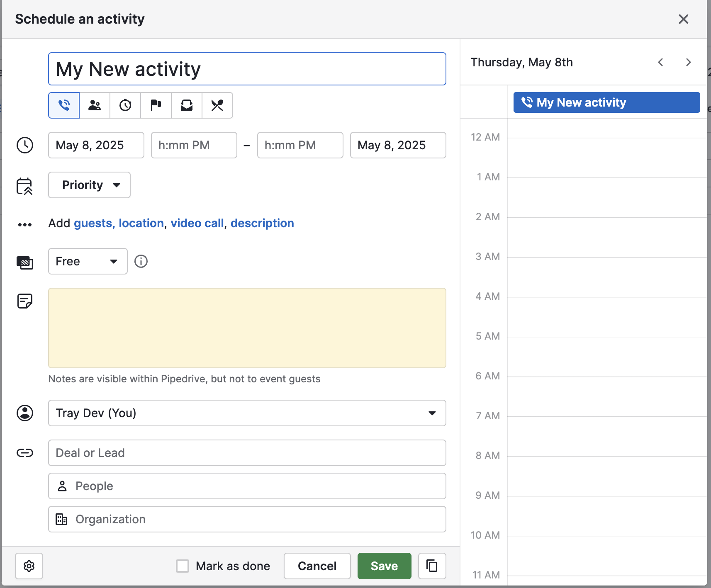Add guests via the guests link
The image size is (711, 588).
(x=93, y=223)
